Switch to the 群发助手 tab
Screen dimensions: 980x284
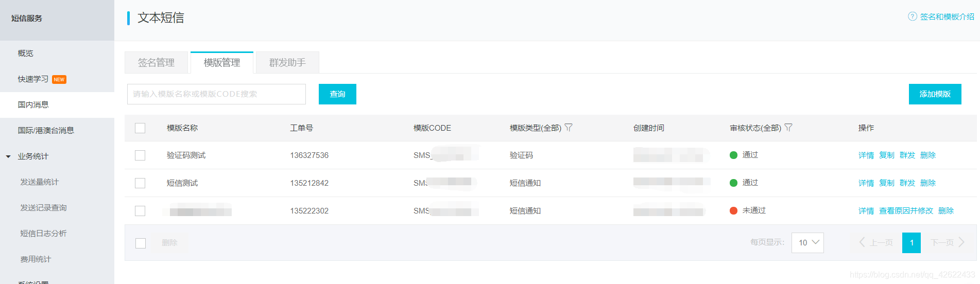coord(287,63)
